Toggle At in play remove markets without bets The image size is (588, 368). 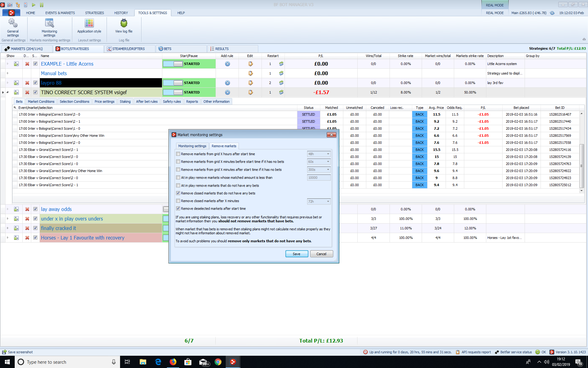[178, 186]
